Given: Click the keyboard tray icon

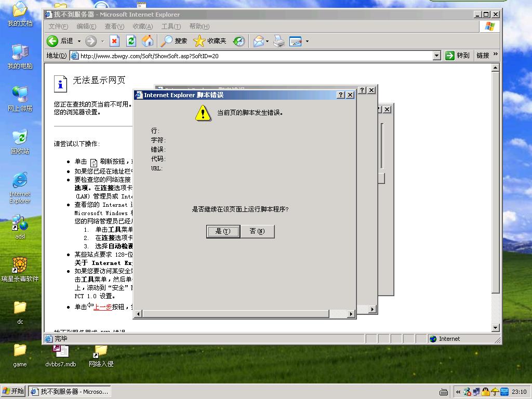Looking at the screenshot, I should pos(444,392).
